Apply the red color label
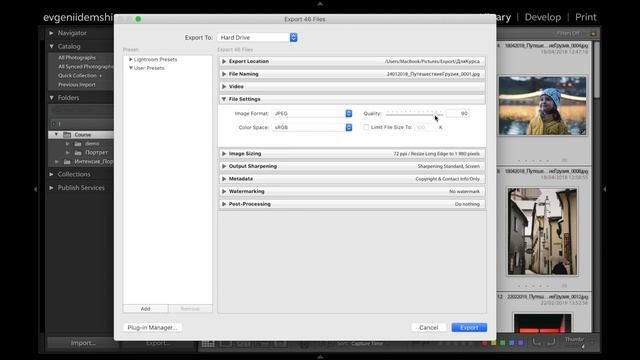The width and height of the screenshot is (640, 360). [484, 343]
